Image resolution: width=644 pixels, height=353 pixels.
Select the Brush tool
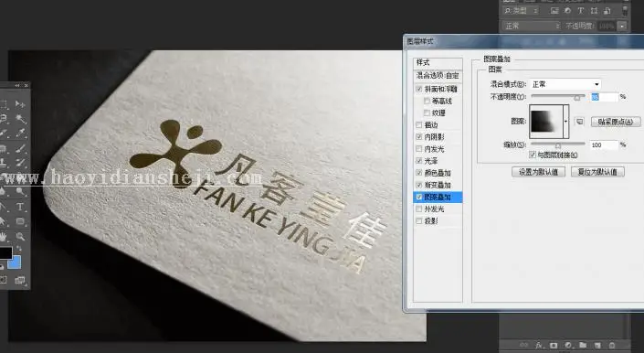coord(20,148)
